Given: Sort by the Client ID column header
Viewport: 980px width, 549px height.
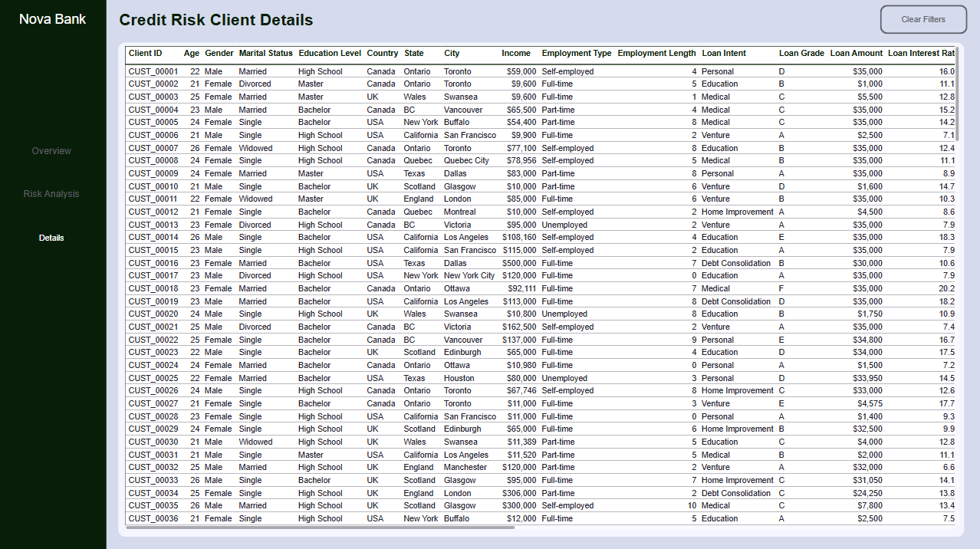Looking at the screenshot, I should pyautogui.click(x=146, y=54).
